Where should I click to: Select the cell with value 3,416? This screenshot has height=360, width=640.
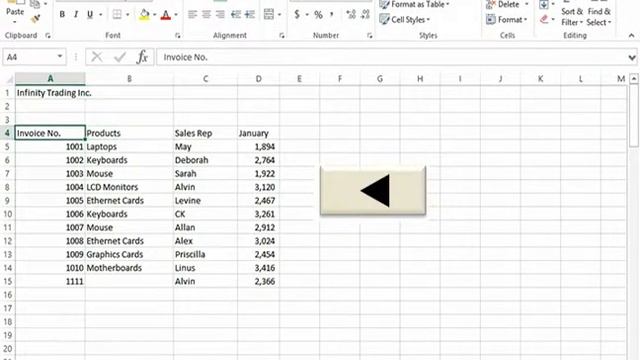click(x=258, y=268)
